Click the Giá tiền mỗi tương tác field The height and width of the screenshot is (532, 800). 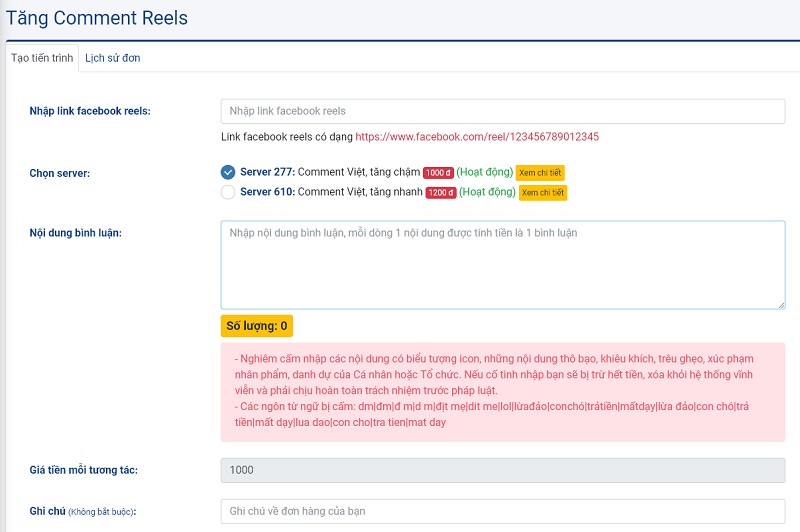503,470
